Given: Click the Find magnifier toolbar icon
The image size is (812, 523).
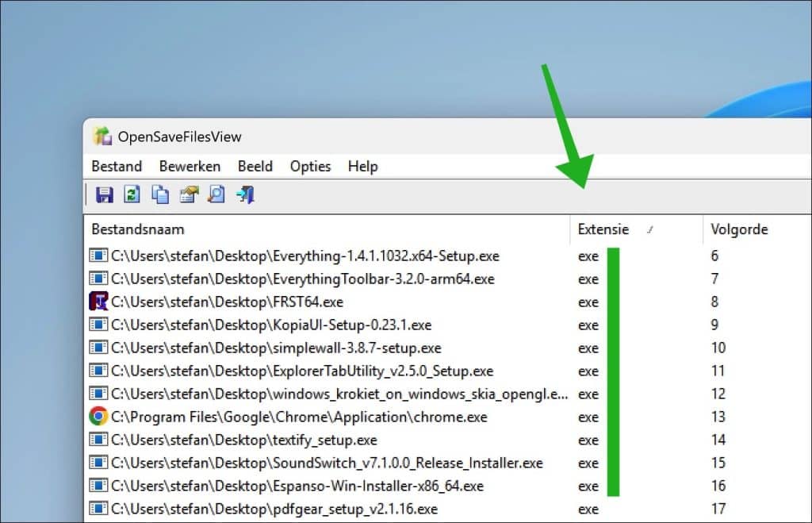Looking at the screenshot, I should click(x=216, y=194).
